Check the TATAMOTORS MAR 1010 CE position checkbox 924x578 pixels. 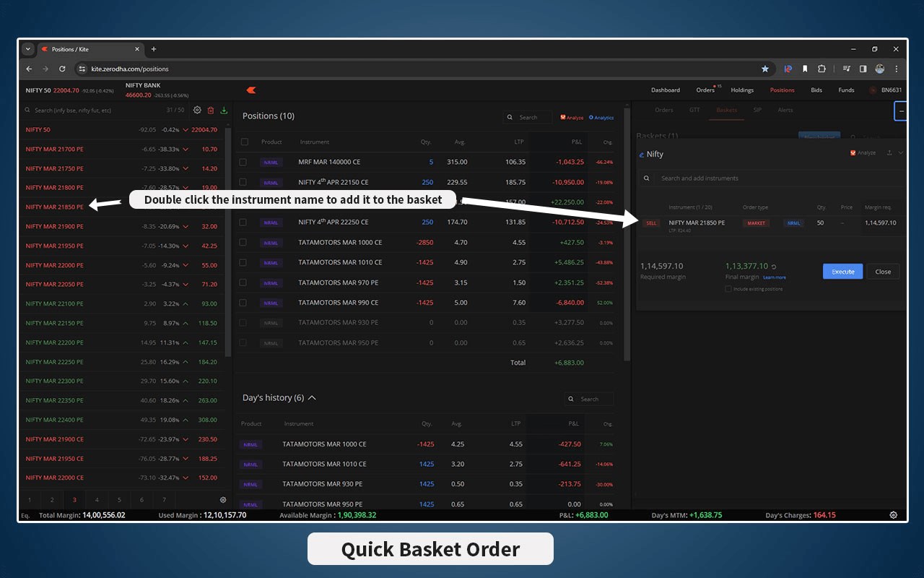[243, 262]
